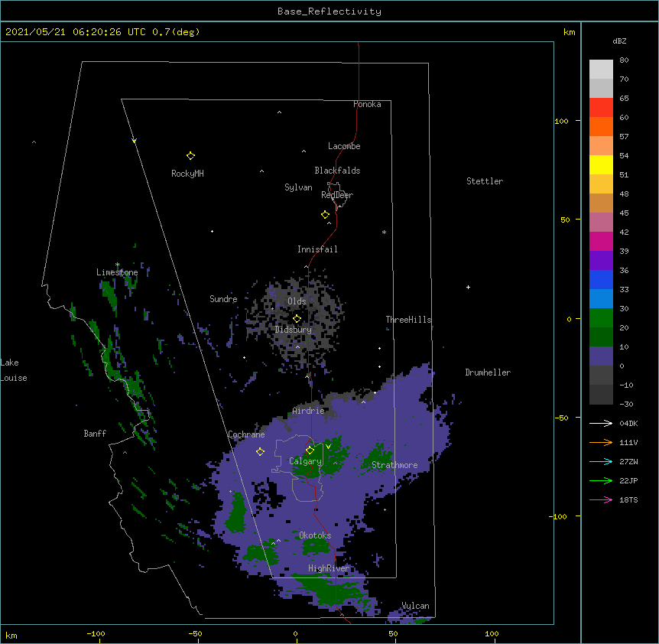Click the asterisk marker east of Innisfail
659x644 pixels.
[384, 233]
